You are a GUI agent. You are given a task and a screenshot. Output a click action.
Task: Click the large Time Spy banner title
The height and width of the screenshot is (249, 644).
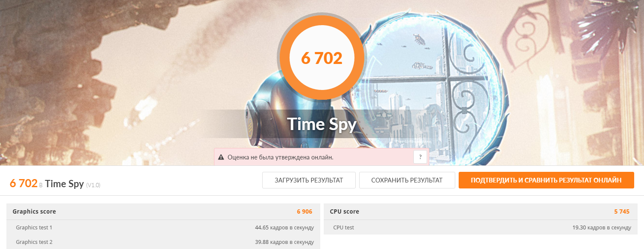click(x=322, y=124)
